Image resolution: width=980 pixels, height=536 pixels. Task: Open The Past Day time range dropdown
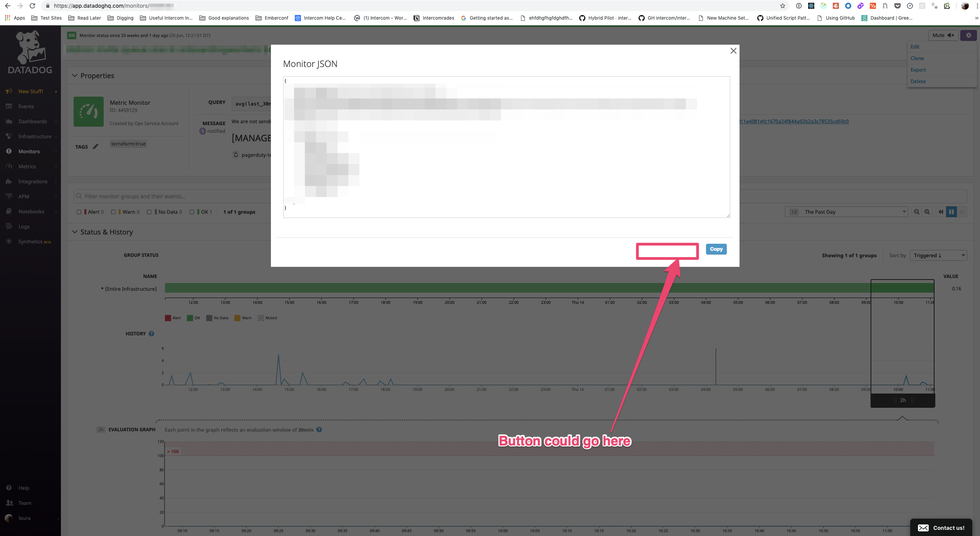coord(846,212)
